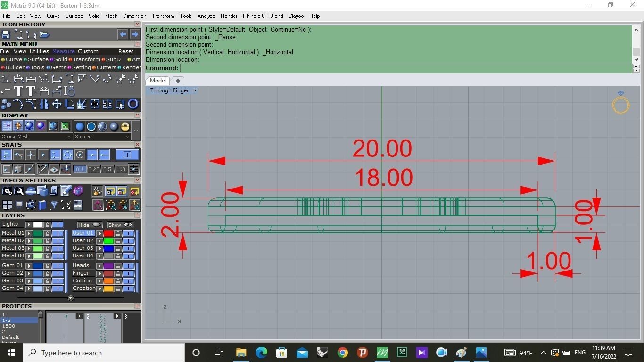Select the ring size measure tool
Image resolution: width=644 pixels, height=362 pixels.
tap(70, 91)
